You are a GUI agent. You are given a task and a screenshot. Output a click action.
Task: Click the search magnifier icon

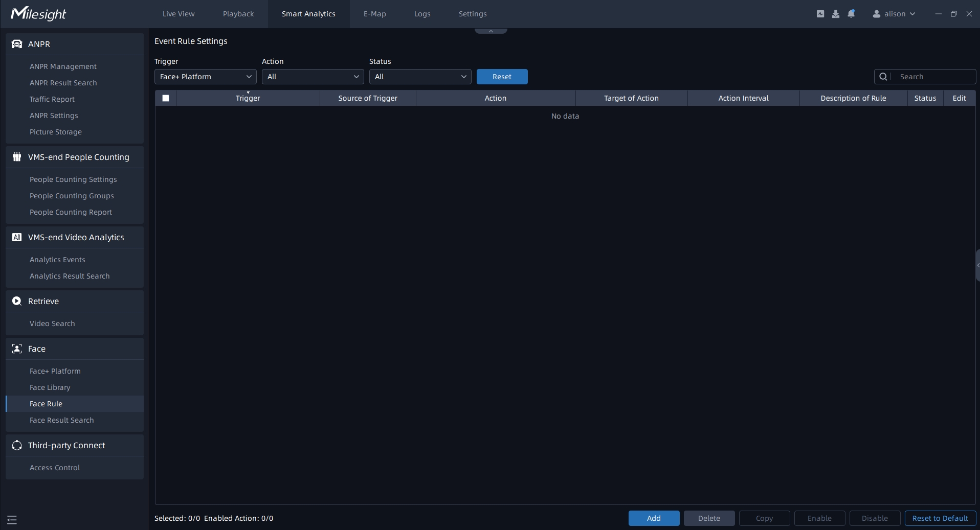pos(883,77)
